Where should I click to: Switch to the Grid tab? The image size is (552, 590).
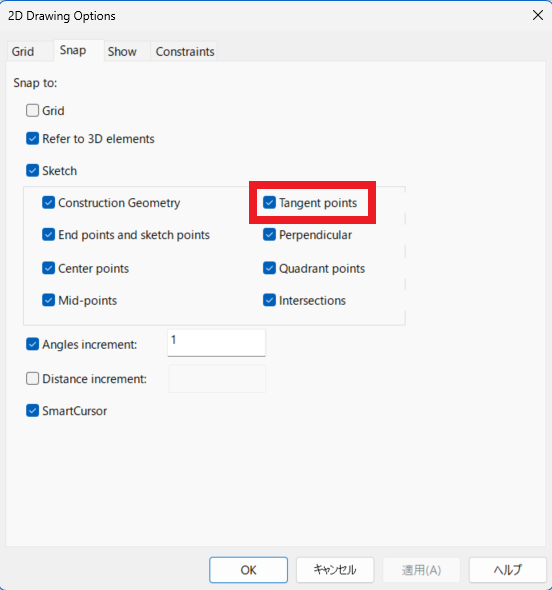tap(23, 51)
